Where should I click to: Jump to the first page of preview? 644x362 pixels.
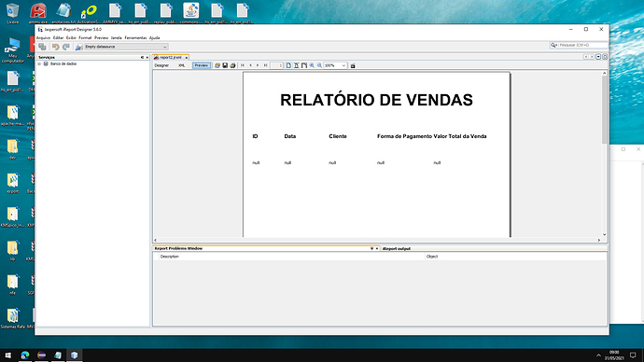click(x=243, y=65)
